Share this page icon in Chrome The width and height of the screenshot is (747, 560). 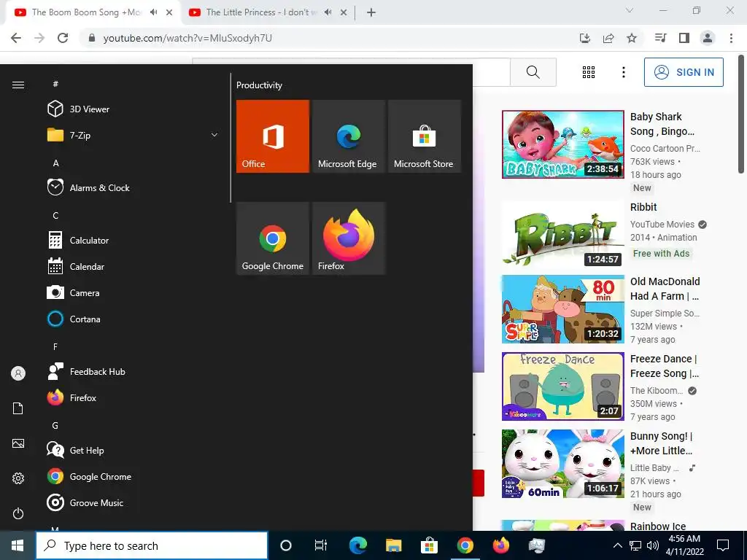[x=608, y=38]
